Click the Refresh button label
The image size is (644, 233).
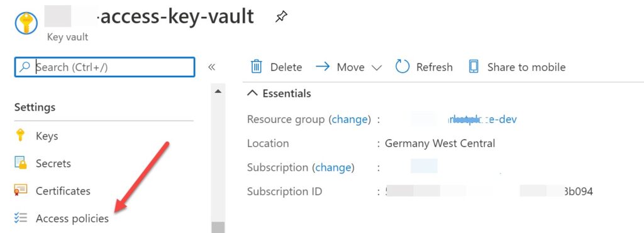pos(435,67)
